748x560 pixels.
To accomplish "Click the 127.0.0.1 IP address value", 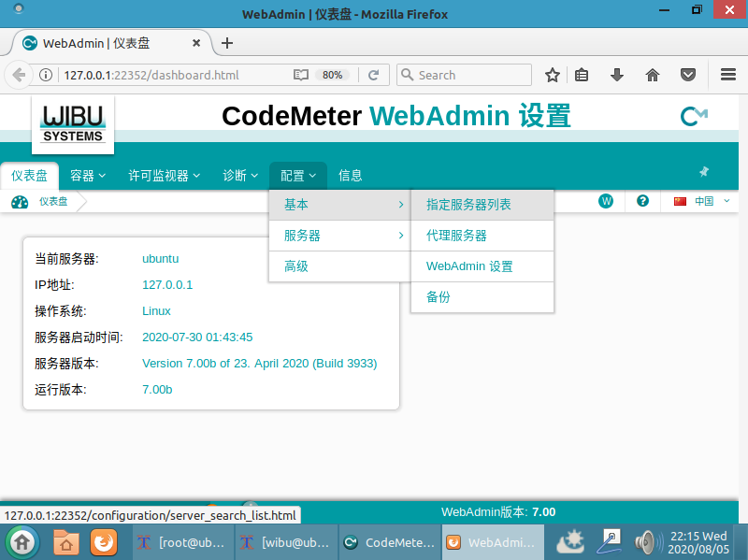I will (x=167, y=285).
